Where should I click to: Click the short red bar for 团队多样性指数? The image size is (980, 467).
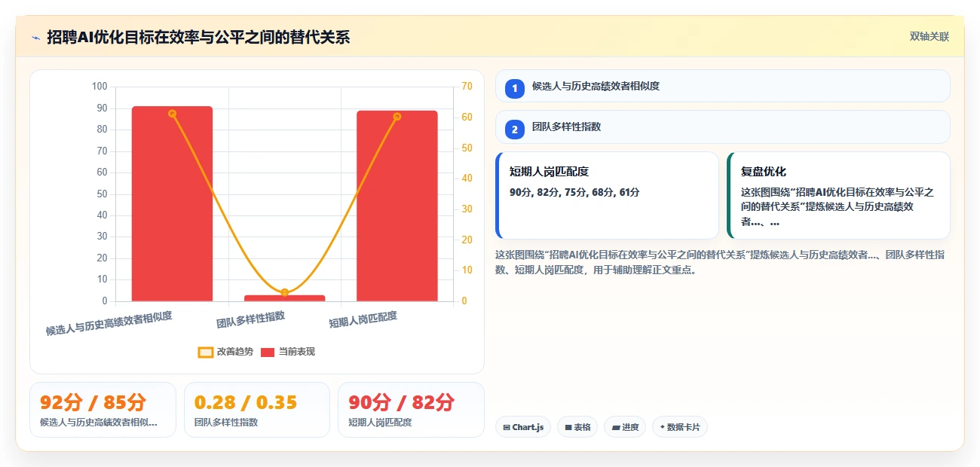pos(285,298)
